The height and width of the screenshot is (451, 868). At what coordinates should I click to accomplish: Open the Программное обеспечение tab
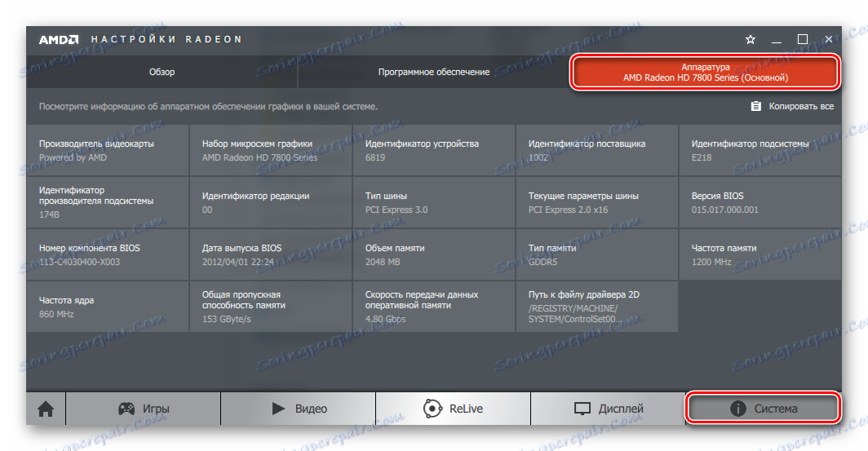[x=434, y=72]
